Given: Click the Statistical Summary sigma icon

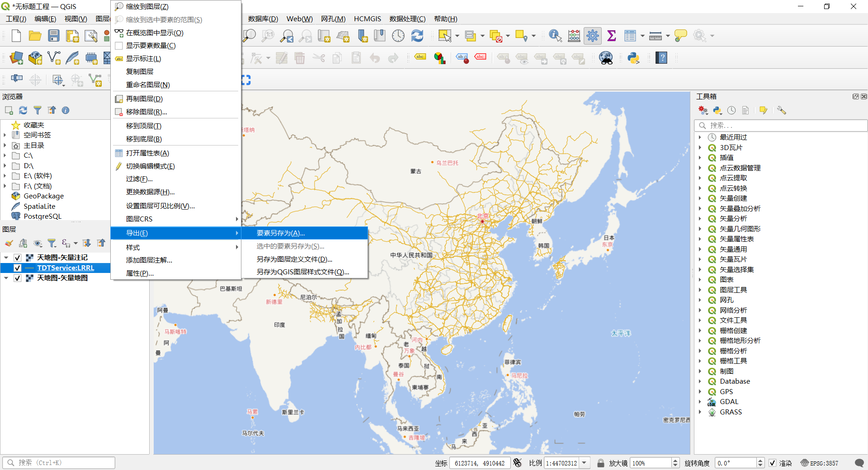Looking at the screenshot, I should pyautogui.click(x=611, y=36).
